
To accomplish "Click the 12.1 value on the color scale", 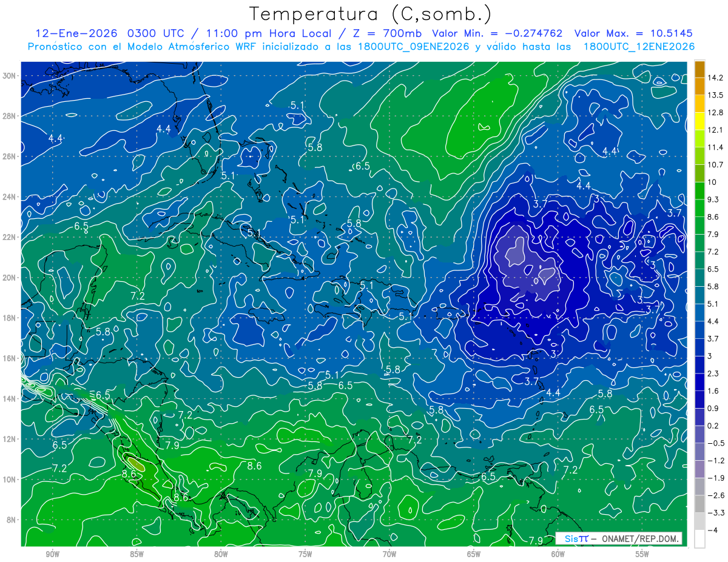I will [715, 130].
